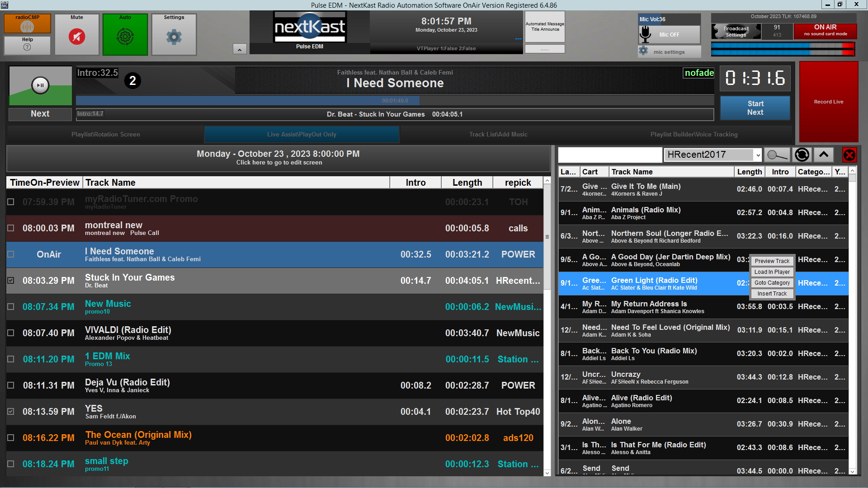This screenshot has height=488, width=868.
Task: Click the search magnifier in the category panel
Action: (776, 155)
